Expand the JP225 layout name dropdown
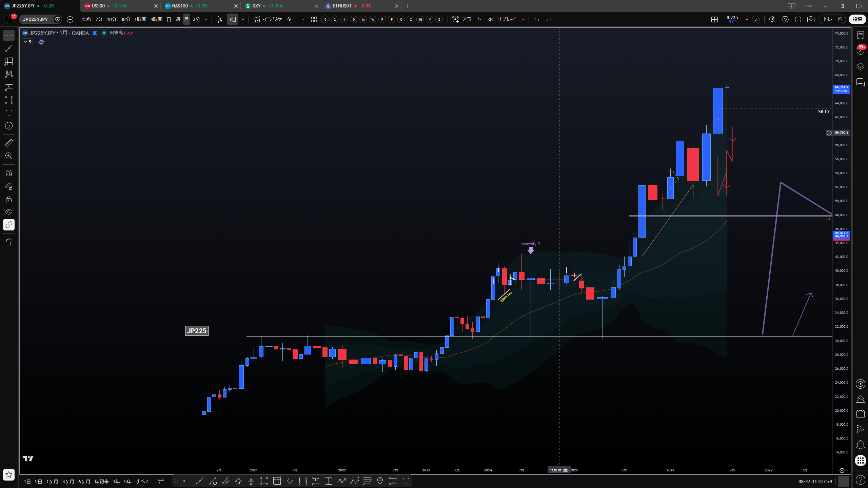This screenshot has width=868, height=488. (x=747, y=19)
